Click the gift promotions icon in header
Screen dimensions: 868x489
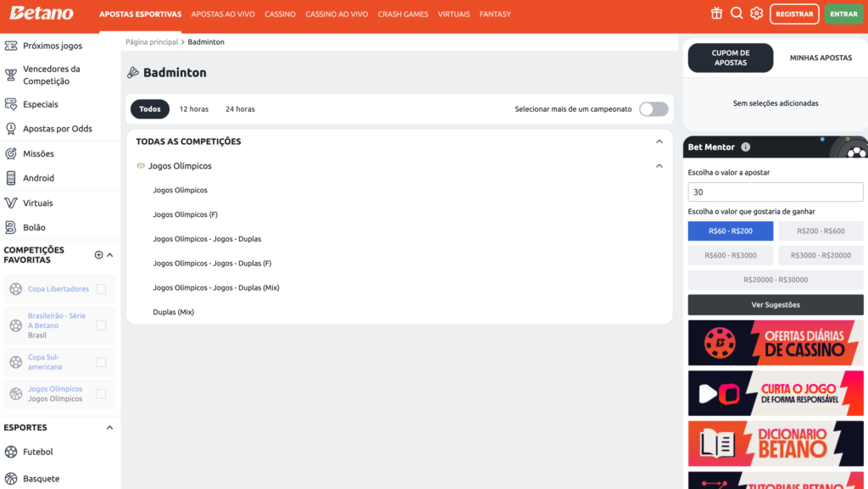coord(716,14)
